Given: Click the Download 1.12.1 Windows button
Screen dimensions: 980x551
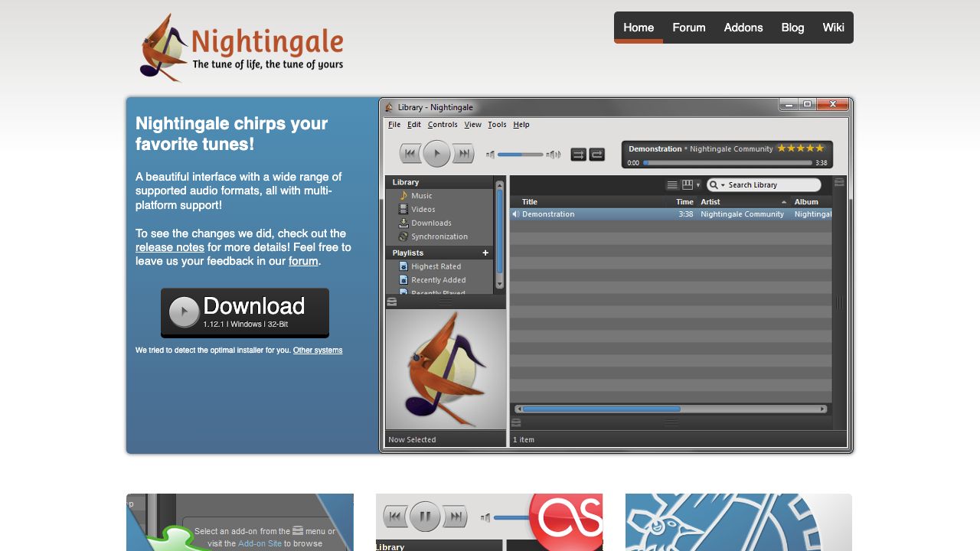Looking at the screenshot, I should tap(245, 312).
